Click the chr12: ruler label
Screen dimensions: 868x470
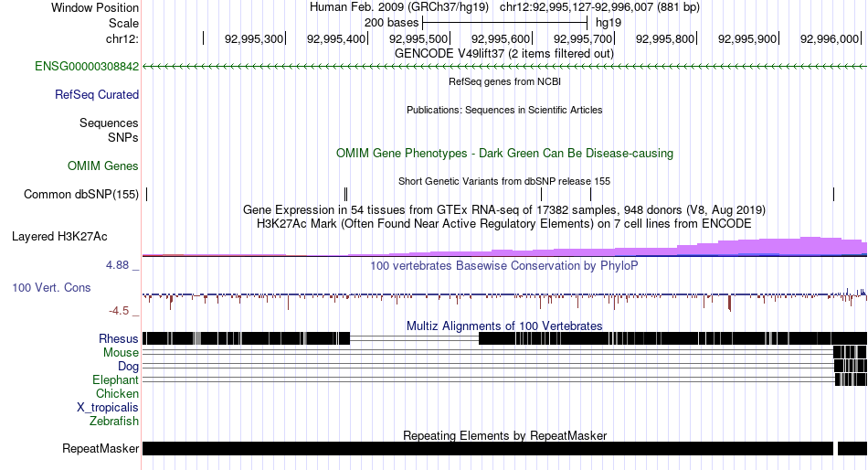pos(122,38)
